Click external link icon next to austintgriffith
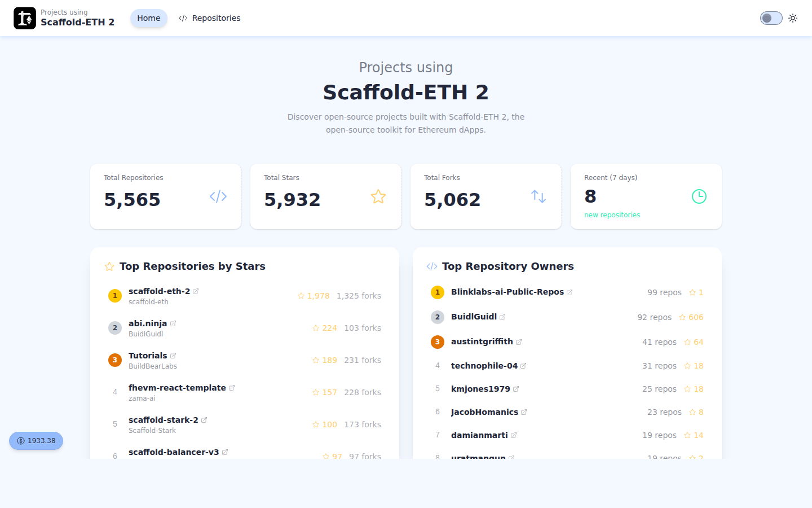Screen dimensions: 812x508 [x=519, y=342]
